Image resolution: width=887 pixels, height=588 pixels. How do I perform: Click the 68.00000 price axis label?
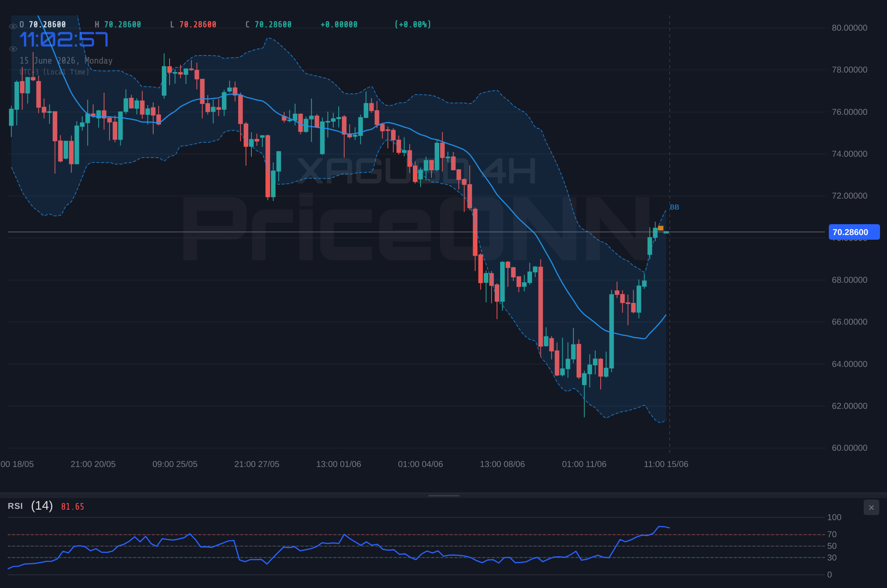pos(849,280)
